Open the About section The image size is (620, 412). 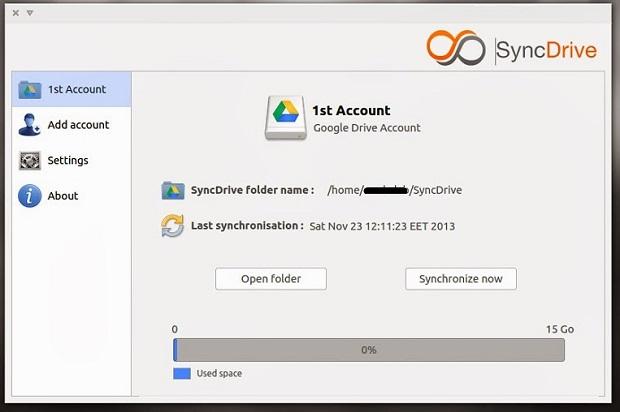coord(72,196)
